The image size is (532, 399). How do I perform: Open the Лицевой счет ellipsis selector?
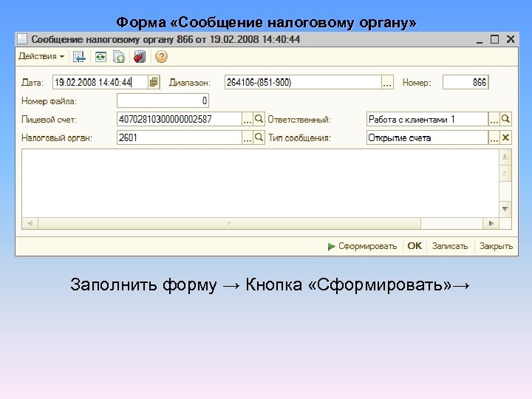pos(248,120)
